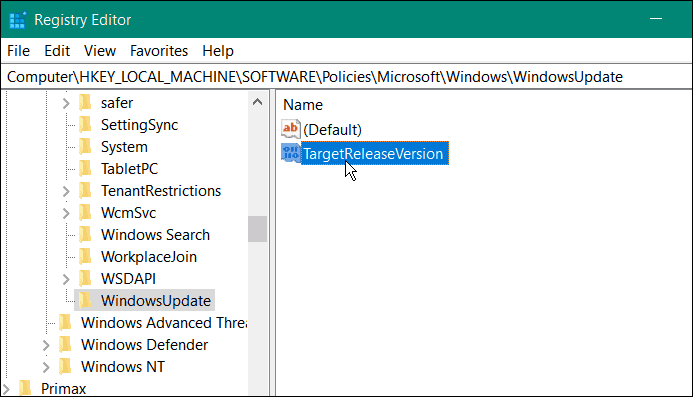Viewport: 693px width, 397px height.
Task: Select the WorkplaceJoin key label
Action: 148,257
